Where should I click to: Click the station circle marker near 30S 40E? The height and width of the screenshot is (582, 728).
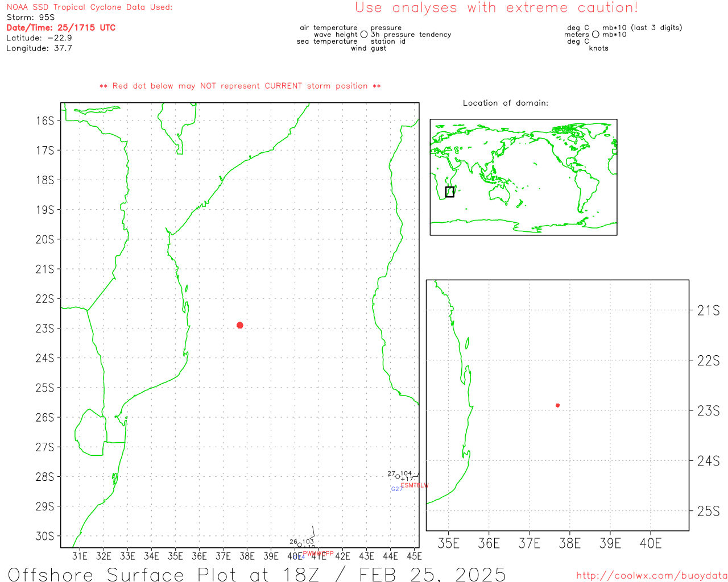(300, 545)
